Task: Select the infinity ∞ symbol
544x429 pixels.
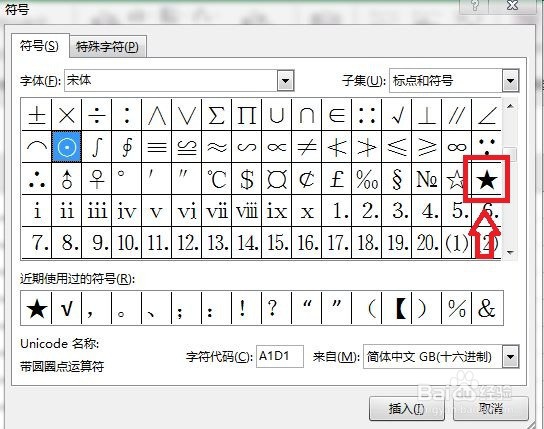Action: (457, 147)
